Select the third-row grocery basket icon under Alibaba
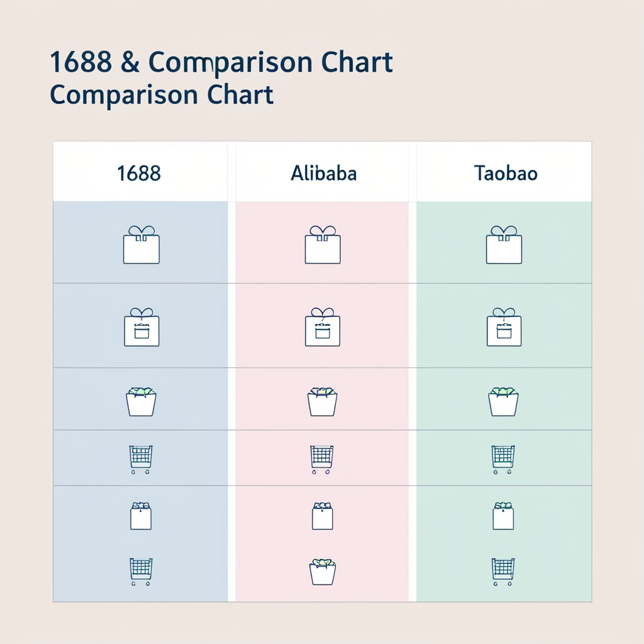 tap(322, 401)
